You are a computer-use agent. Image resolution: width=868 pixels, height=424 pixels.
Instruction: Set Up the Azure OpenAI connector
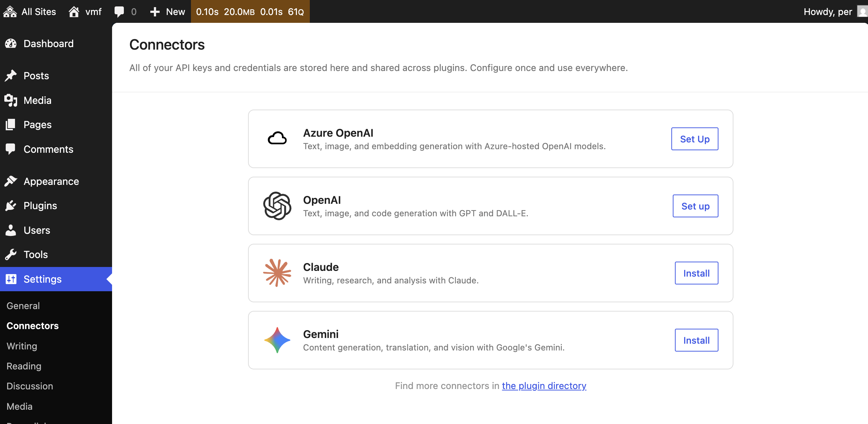[x=694, y=139]
